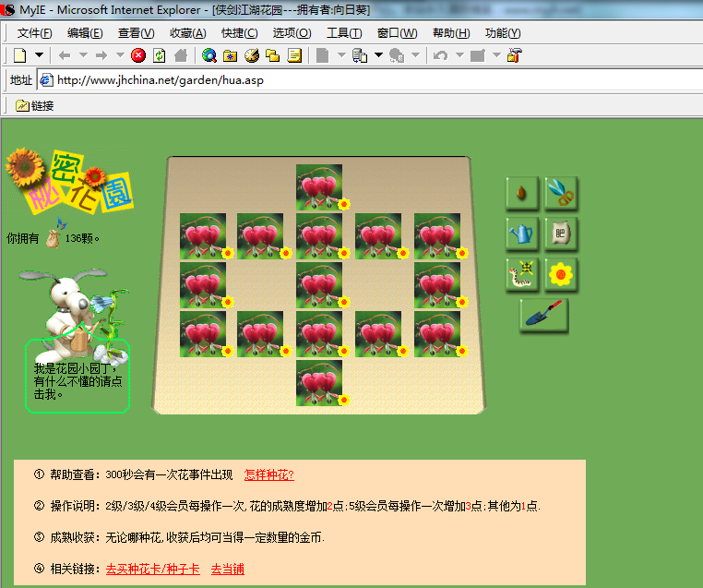The width and height of the screenshot is (703, 588).
Task: Expand black dropdown arrow beside computers icon
Action: pos(379,55)
